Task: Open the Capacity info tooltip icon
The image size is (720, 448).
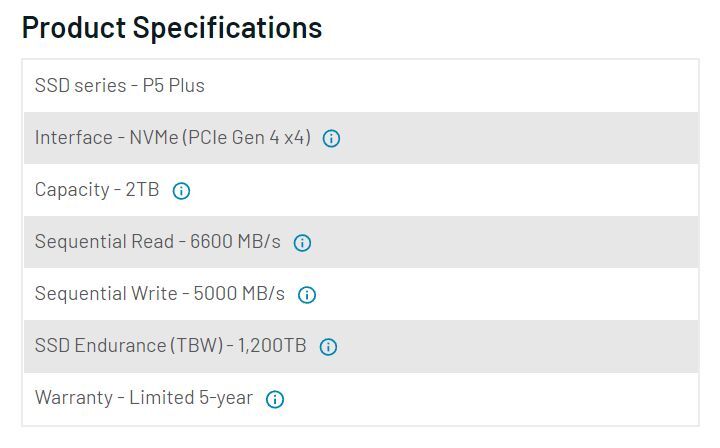Action: tap(181, 191)
